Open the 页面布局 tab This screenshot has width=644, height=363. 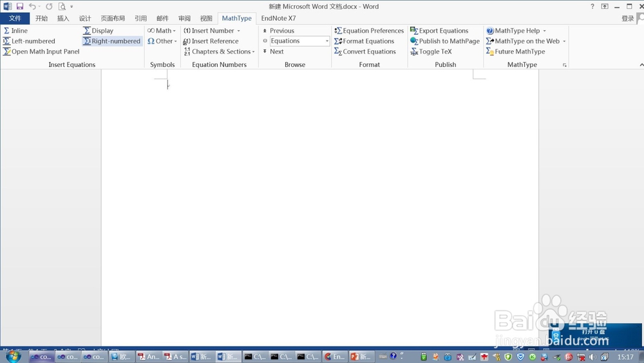click(x=113, y=18)
